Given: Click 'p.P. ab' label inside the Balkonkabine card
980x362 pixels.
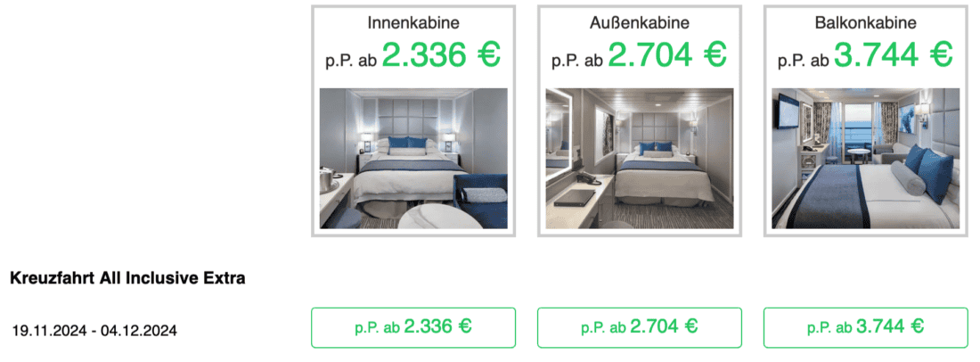Looking at the screenshot, I should [x=804, y=61].
